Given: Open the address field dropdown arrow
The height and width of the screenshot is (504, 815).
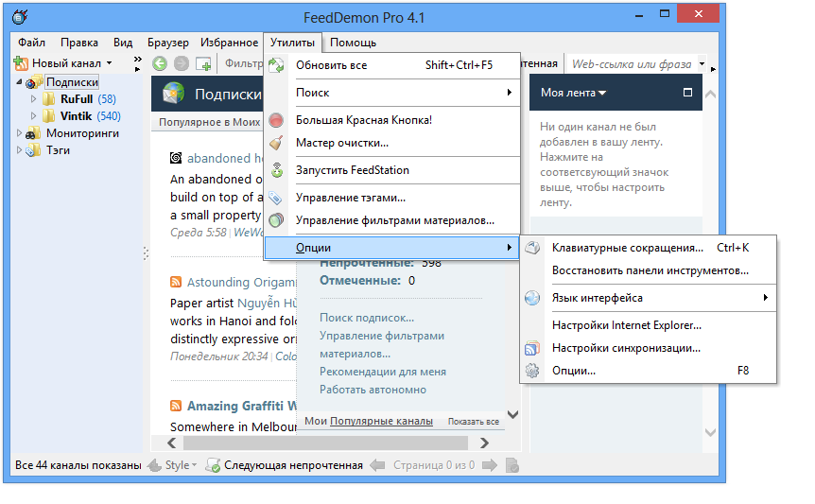Looking at the screenshot, I should pyautogui.click(x=702, y=64).
